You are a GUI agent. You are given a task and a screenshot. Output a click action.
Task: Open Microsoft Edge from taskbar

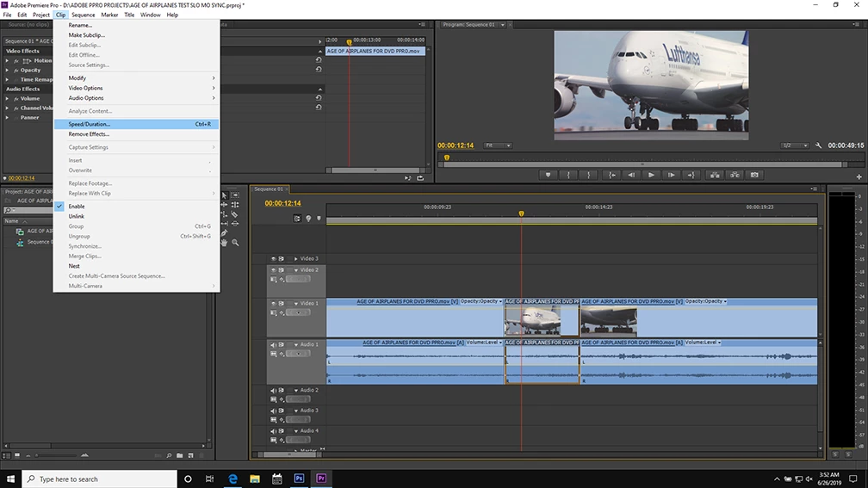tap(232, 479)
